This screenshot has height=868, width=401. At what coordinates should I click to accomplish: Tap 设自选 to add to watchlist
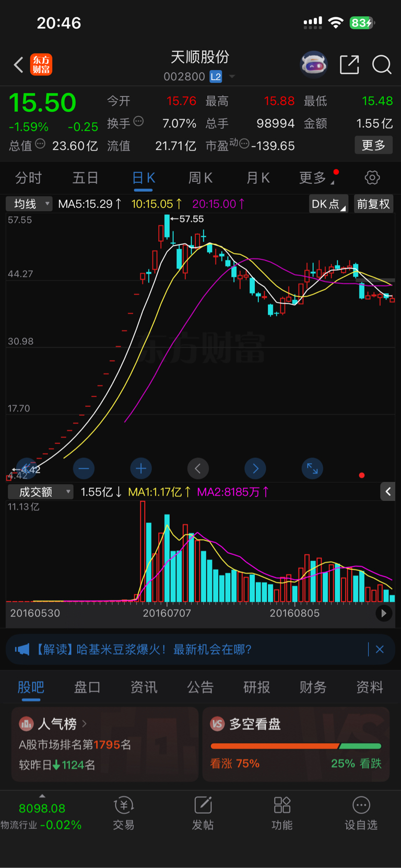coord(361,813)
